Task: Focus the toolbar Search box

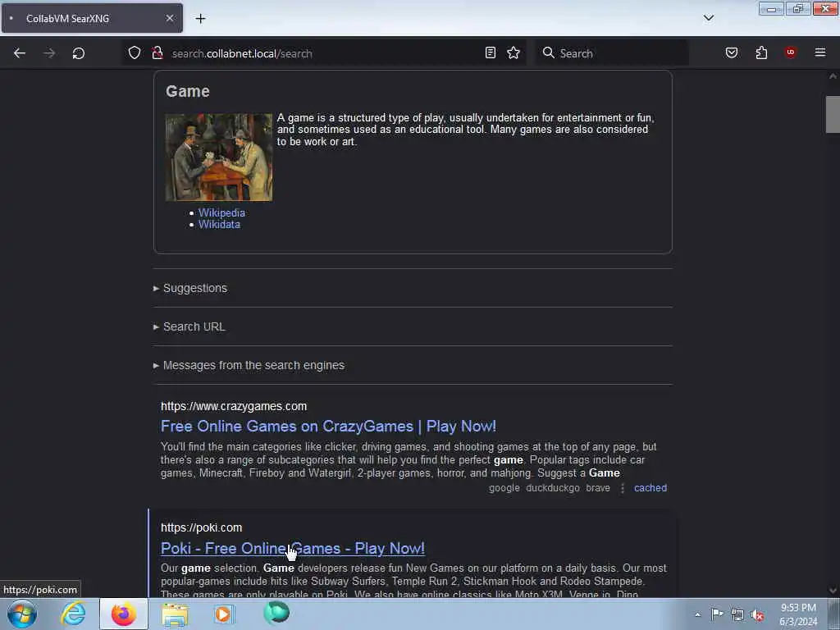Action: click(x=612, y=53)
